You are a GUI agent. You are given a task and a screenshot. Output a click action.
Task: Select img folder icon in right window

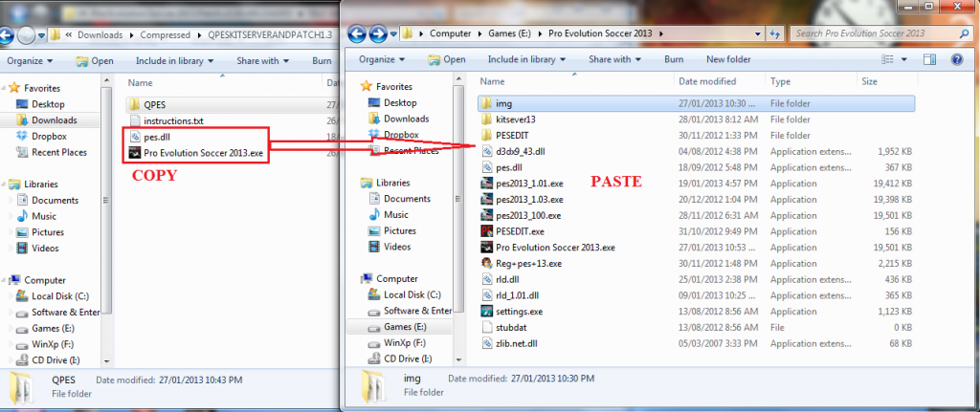[487, 103]
